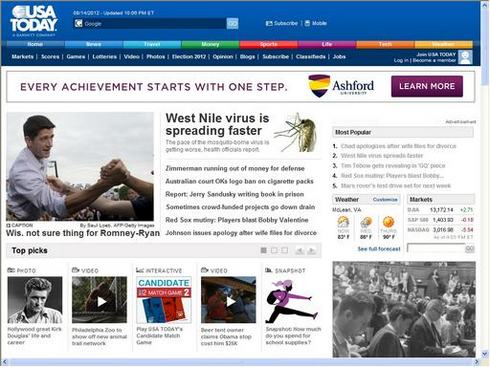Go to Markets in sub navigation

coord(22,57)
